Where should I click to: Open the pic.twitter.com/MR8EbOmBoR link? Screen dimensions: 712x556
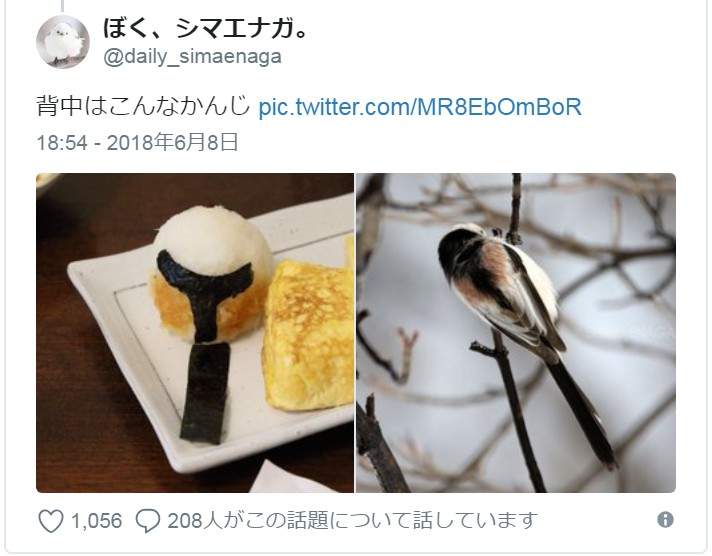click(420, 107)
